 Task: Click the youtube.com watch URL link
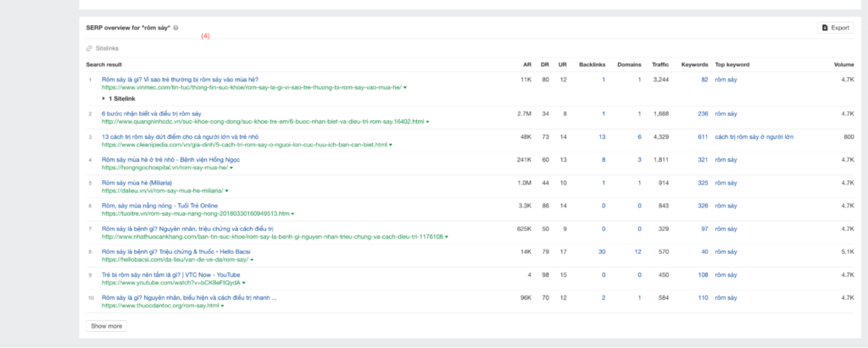[171, 283]
